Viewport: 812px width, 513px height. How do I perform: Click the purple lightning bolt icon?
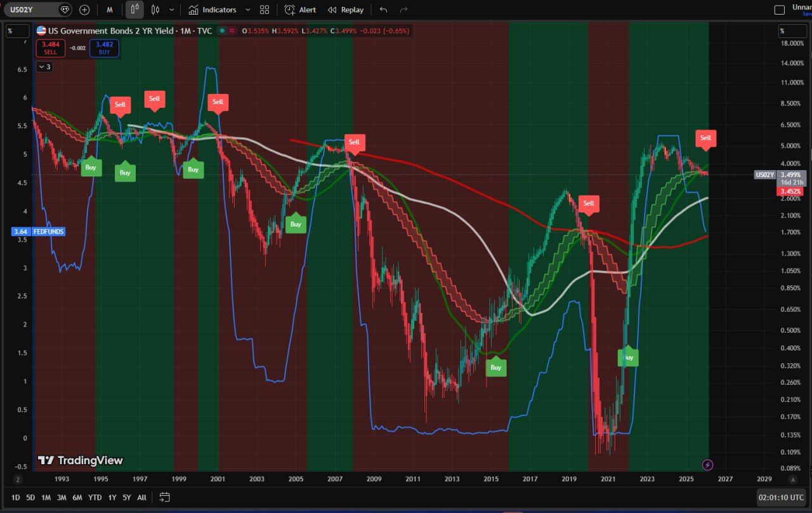[x=709, y=465]
